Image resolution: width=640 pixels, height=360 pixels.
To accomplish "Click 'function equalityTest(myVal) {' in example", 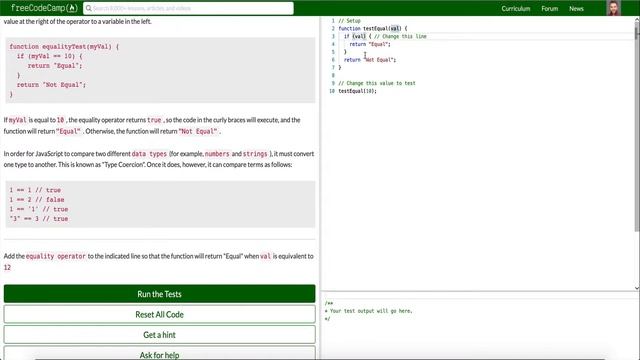I will (x=64, y=47).
